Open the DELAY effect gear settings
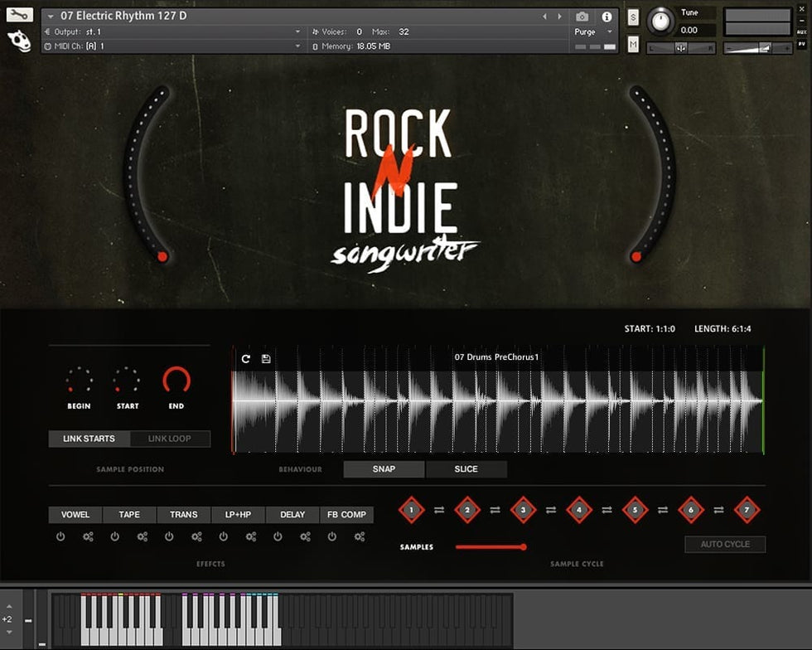Screen dimensions: 812x650 [x=305, y=536]
